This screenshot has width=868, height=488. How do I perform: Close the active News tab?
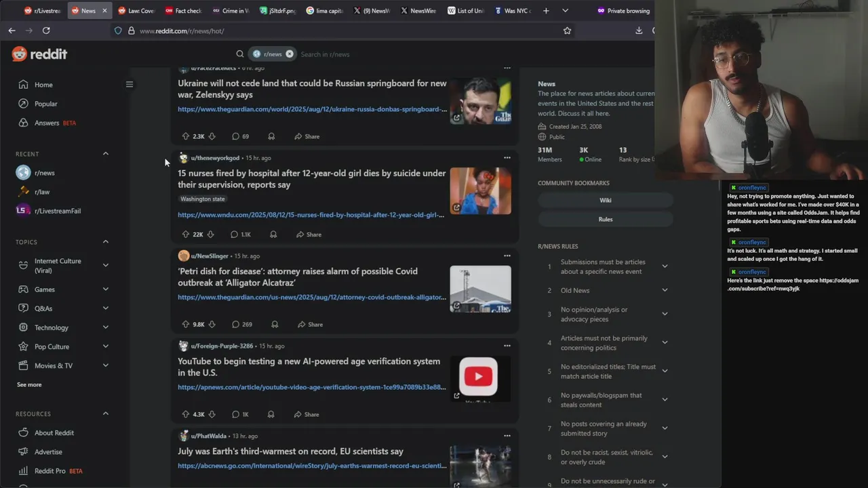(x=104, y=11)
